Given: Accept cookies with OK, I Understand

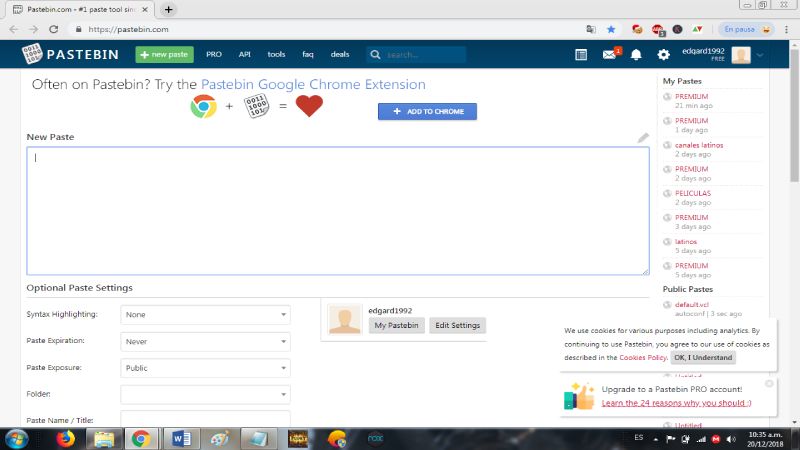Looking at the screenshot, I should [703, 358].
